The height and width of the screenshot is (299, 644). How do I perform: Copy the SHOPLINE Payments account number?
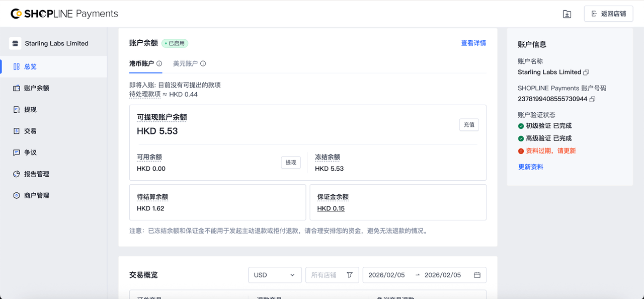592,99
